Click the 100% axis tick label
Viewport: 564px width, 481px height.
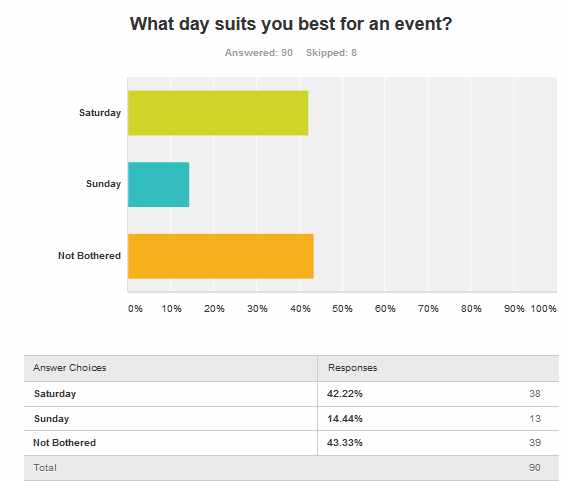(543, 309)
